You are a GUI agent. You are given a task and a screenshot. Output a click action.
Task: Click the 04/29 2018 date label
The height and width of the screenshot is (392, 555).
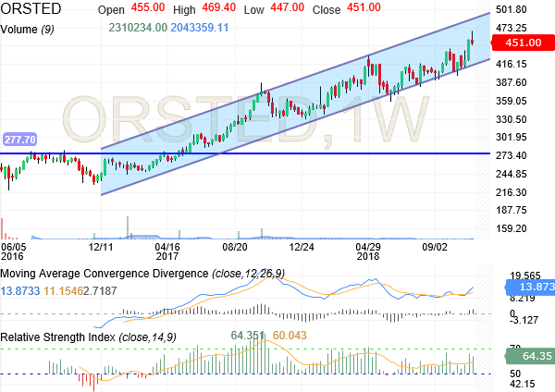coord(368,251)
